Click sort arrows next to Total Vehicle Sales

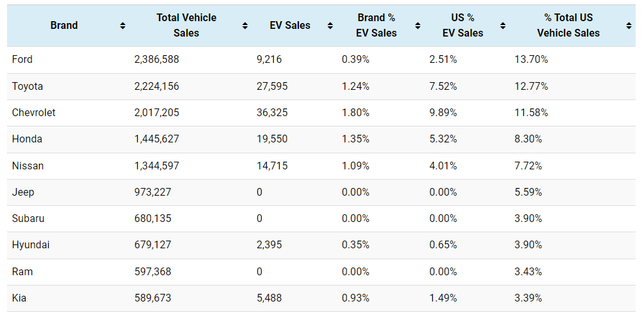245,26
